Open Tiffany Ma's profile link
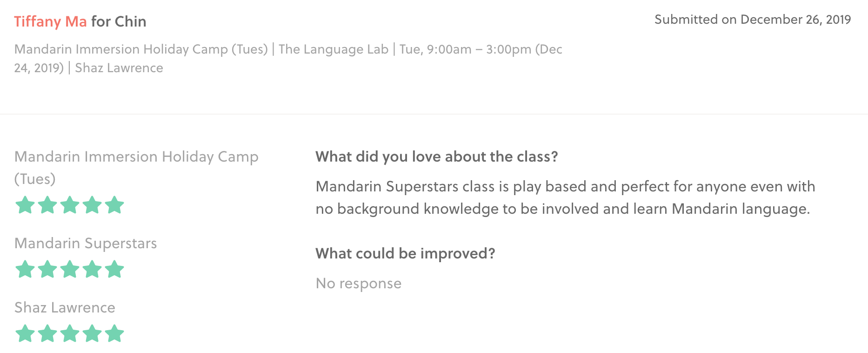This screenshot has width=868, height=353. coord(50,21)
